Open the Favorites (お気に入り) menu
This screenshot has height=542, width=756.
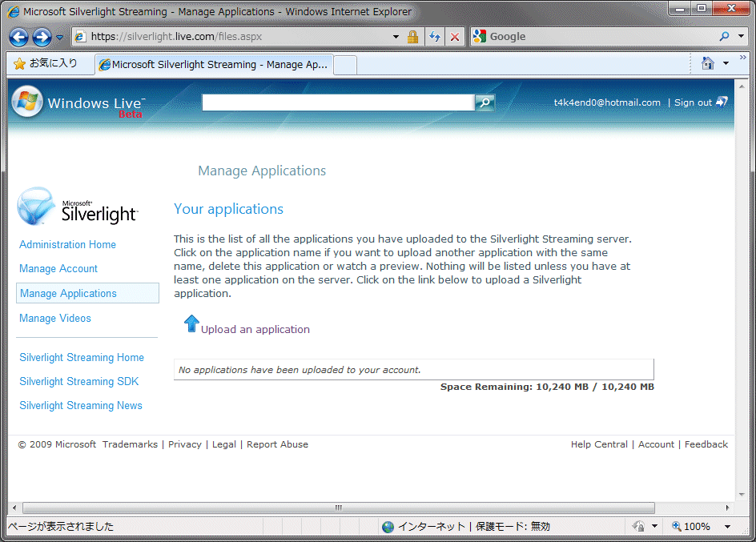click(46, 64)
